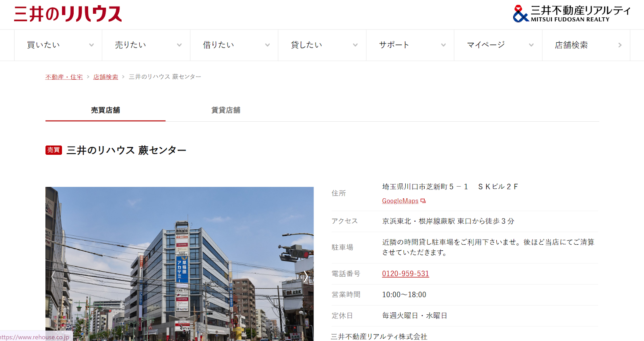644x341 pixels.
Task: Click the 三井不動産リアルティ logo
Action: (x=572, y=14)
